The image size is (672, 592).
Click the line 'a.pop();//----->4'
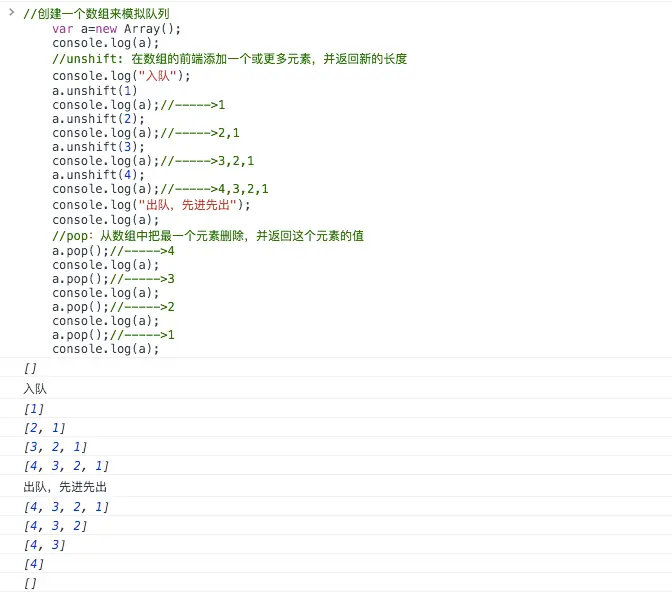(113, 251)
